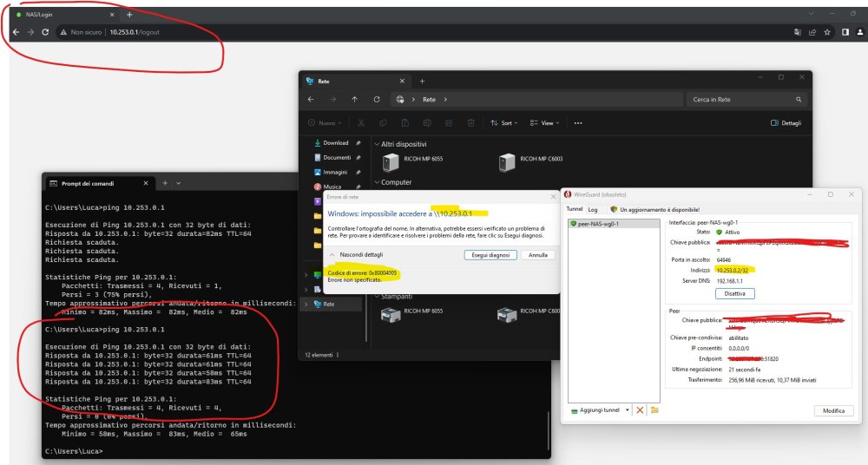Click the translate icon in the address bar
This screenshot has height=465, width=868.
coord(797,32)
